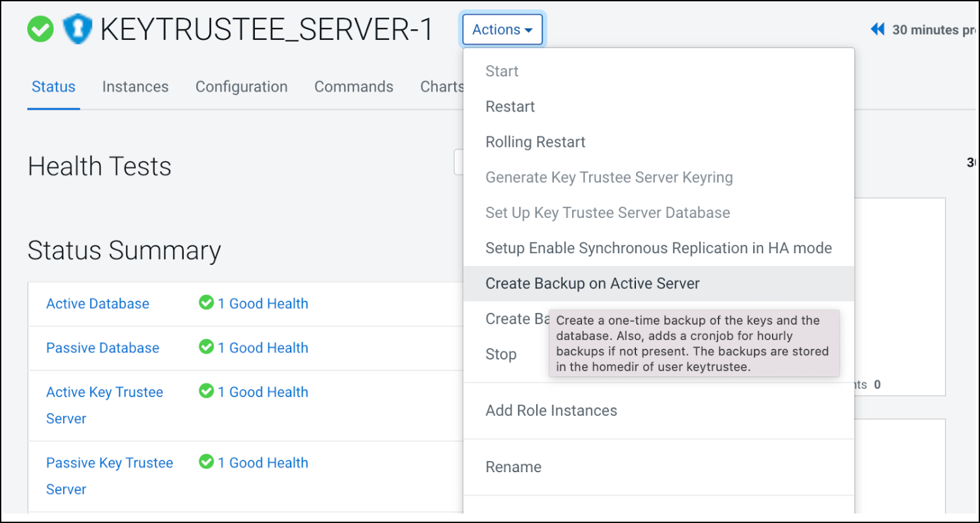This screenshot has height=523, width=980.
Task: Go to the Commands tab
Action: click(x=354, y=87)
